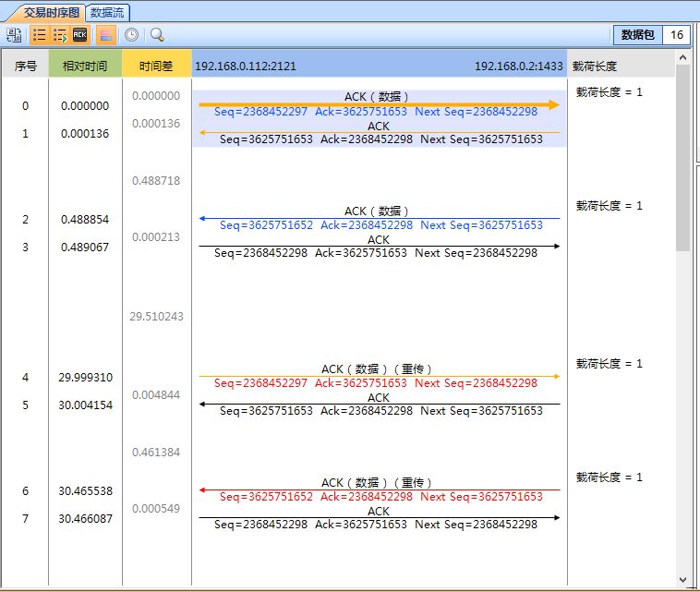
Task: Click blue Seq=3625751652 text of packet 2
Action: coord(267,225)
